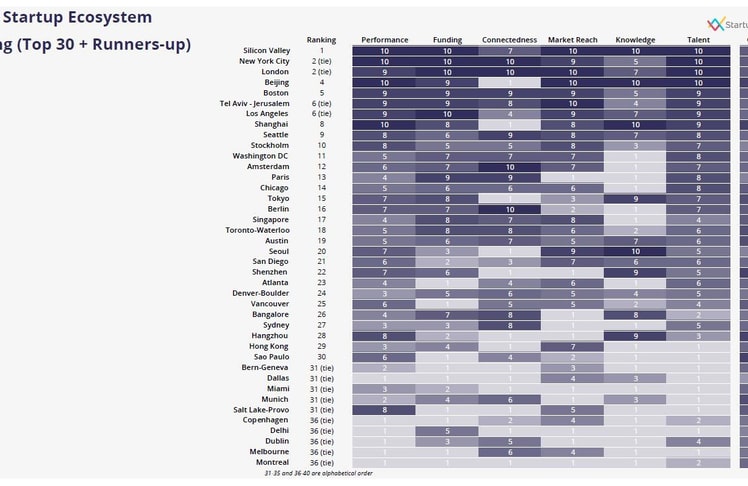748x486 pixels.
Task: Click Hong Kong's Market Reach score cell
Action: click(x=573, y=346)
